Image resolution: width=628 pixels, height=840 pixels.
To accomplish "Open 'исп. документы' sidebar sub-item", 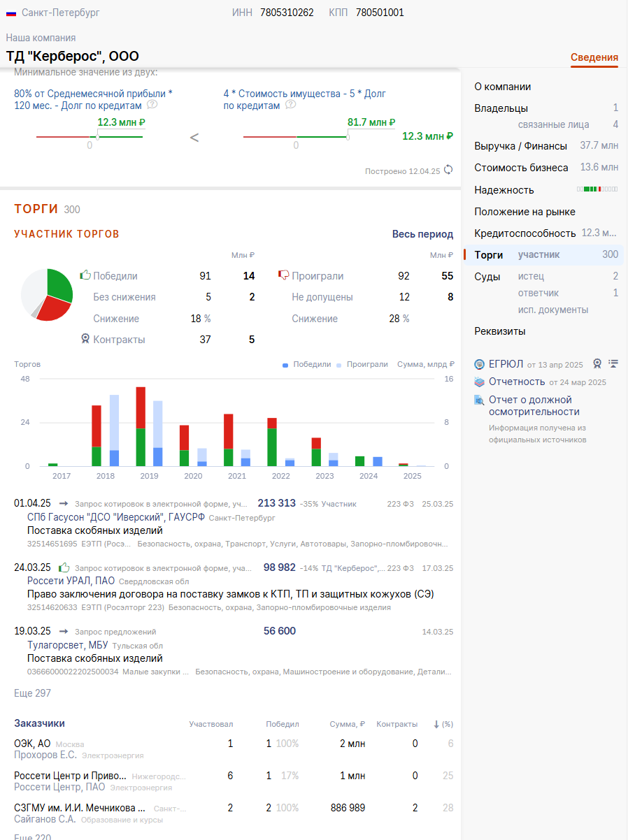I will (553, 310).
